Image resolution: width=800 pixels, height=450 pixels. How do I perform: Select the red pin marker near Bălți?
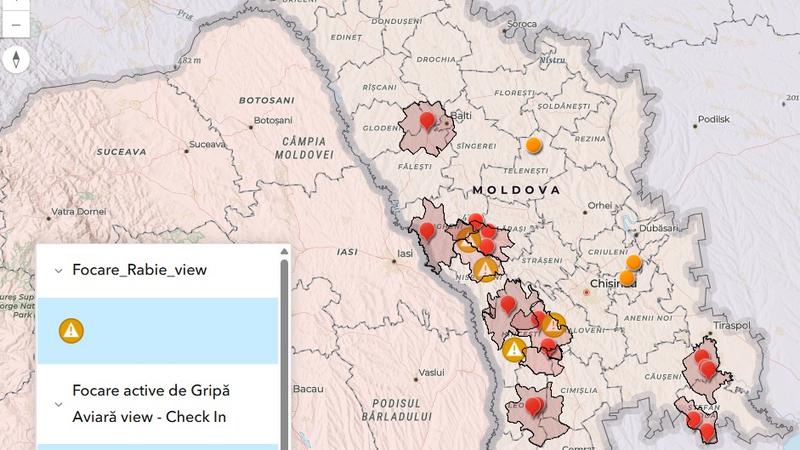tap(428, 122)
